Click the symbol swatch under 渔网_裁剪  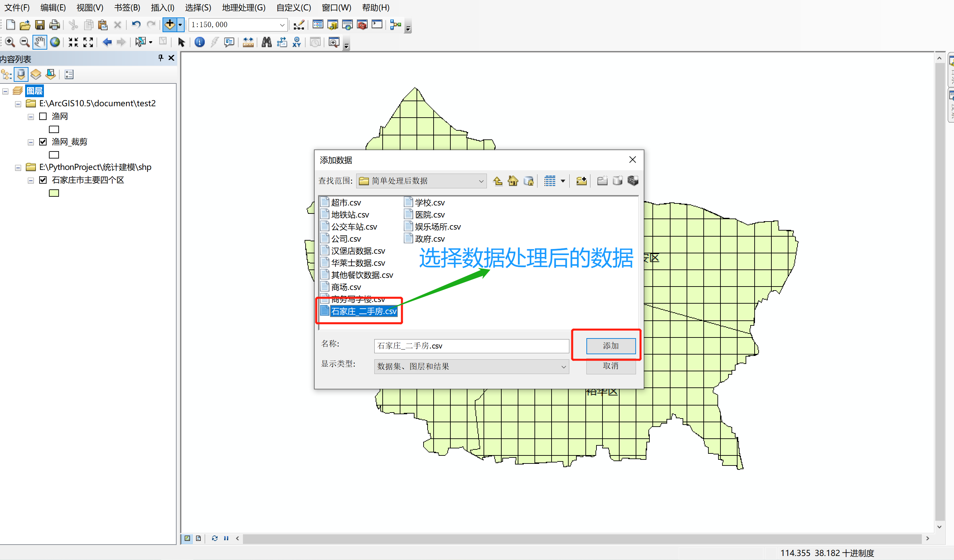tap(54, 154)
